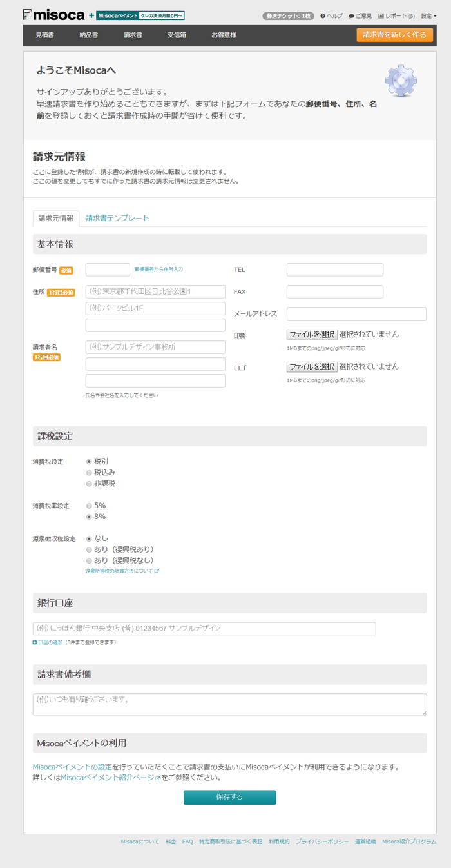Image resolution: width=451 pixels, height=868 pixels.
Task: Click the 郵送チケット: 1枚 badge
Action: click(288, 15)
